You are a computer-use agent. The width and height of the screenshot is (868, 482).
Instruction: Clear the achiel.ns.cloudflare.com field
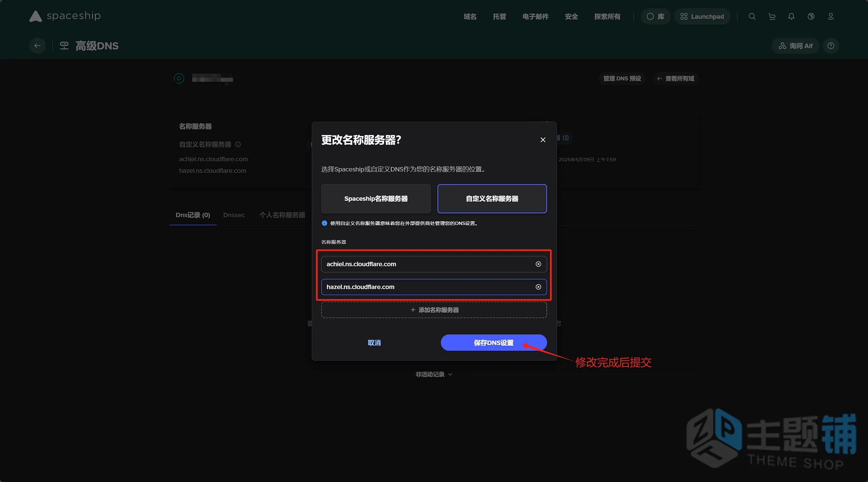tap(538, 264)
